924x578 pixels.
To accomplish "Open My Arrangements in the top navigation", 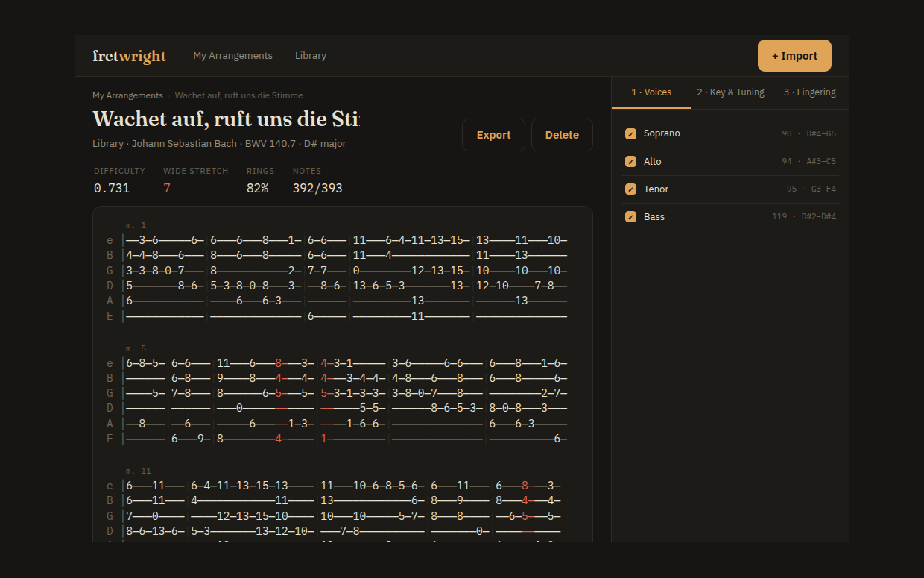I will pos(232,56).
